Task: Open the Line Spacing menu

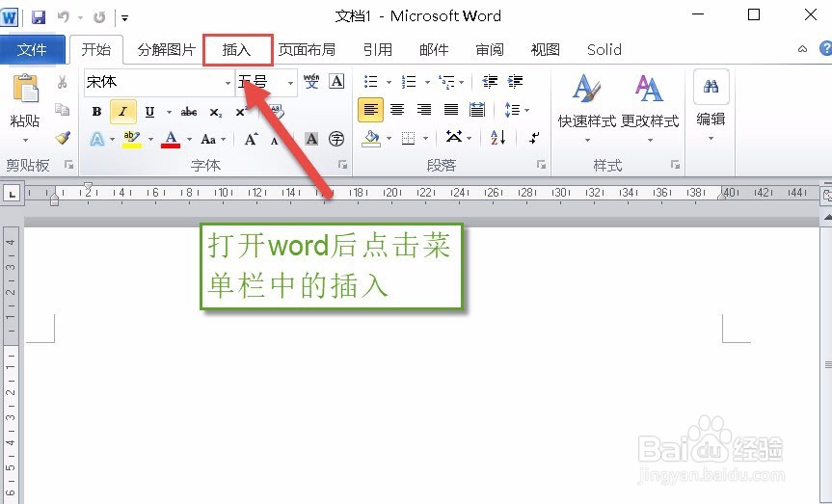Action: [517, 110]
